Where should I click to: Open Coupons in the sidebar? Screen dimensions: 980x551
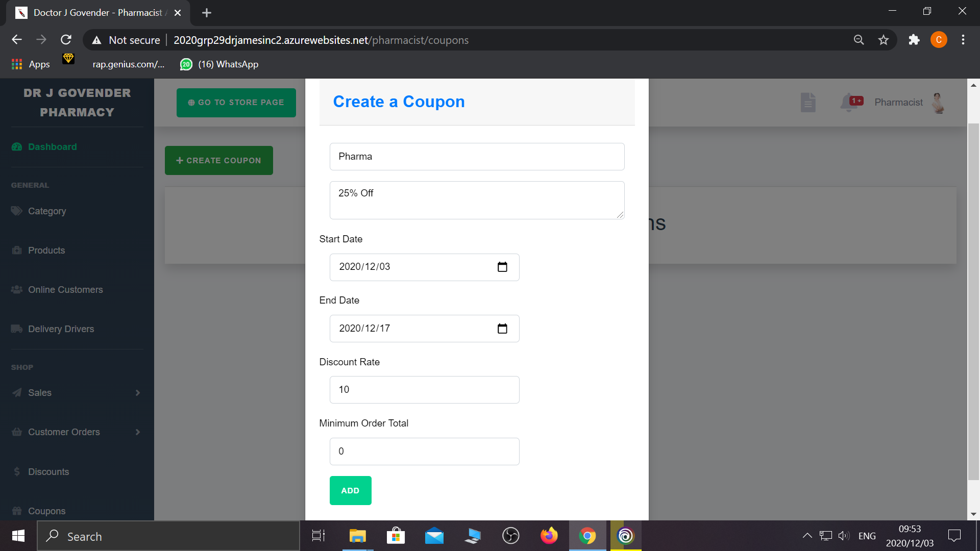tap(46, 511)
